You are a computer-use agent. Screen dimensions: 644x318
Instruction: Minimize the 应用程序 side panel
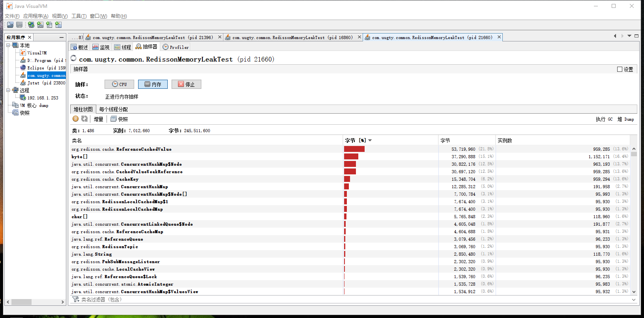(x=62, y=37)
